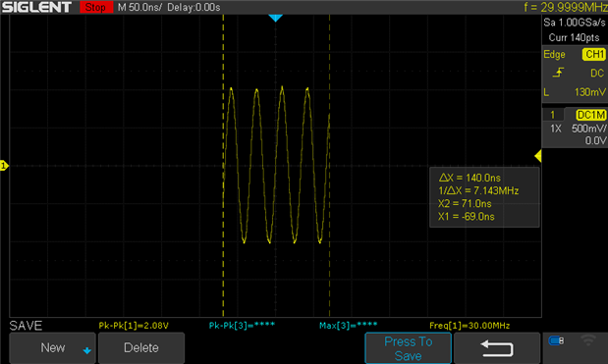The height and width of the screenshot is (364, 608).
Task: Click the Edge trigger type label
Action: pos(554,55)
